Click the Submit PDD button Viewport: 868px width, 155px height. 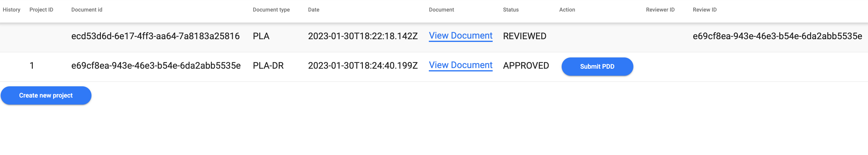(x=597, y=66)
